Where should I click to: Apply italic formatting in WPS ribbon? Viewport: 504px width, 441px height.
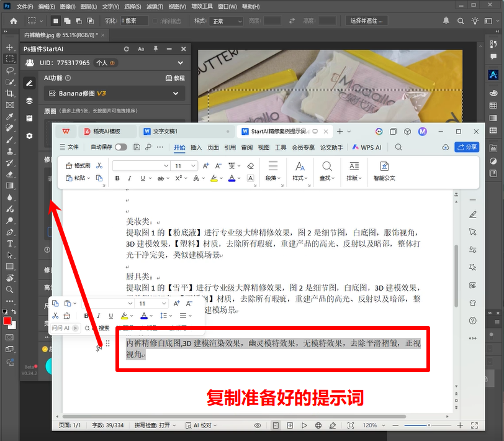coord(130,178)
